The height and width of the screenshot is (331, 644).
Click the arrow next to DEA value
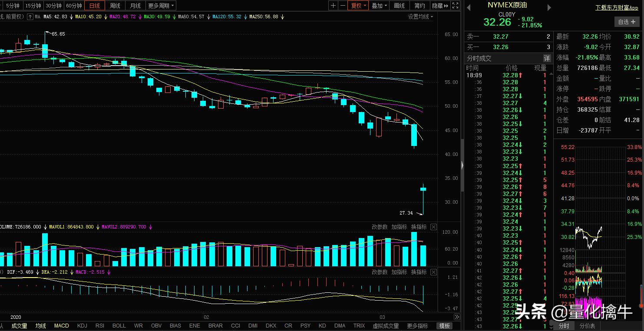point(71,272)
